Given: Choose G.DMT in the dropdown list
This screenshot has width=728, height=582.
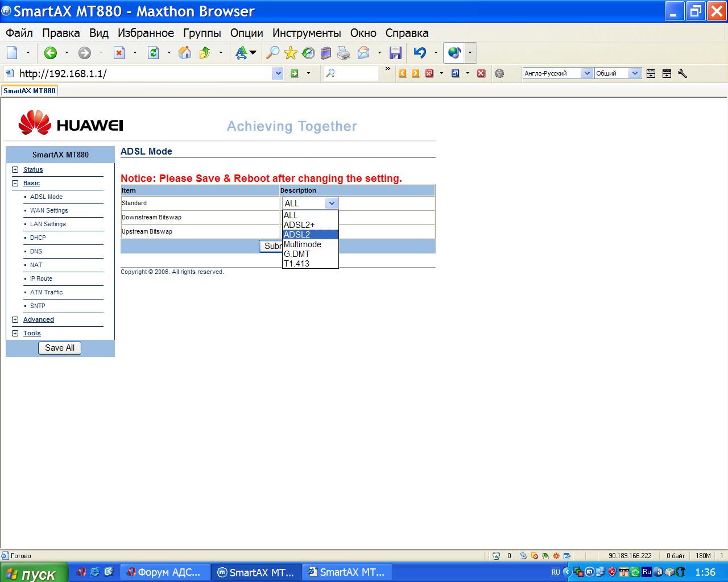Looking at the screenshot, I should pos(311,254).
